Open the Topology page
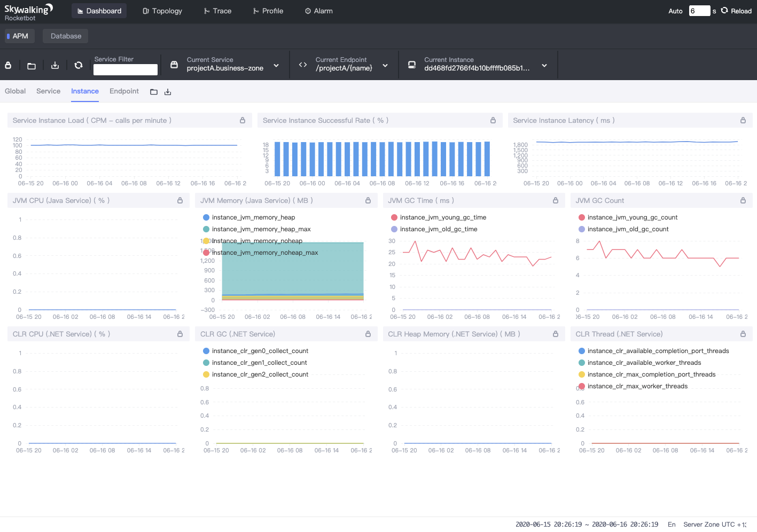Screen dimensions: 757x532 coord(162,11)
